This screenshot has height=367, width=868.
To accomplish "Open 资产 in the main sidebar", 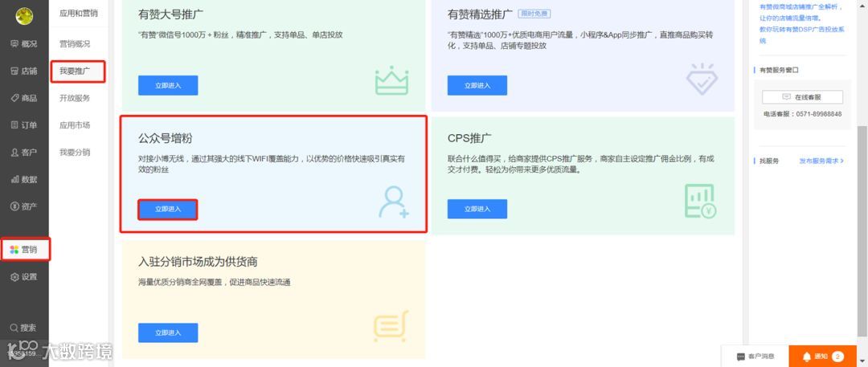I will [x=24, y=206].
